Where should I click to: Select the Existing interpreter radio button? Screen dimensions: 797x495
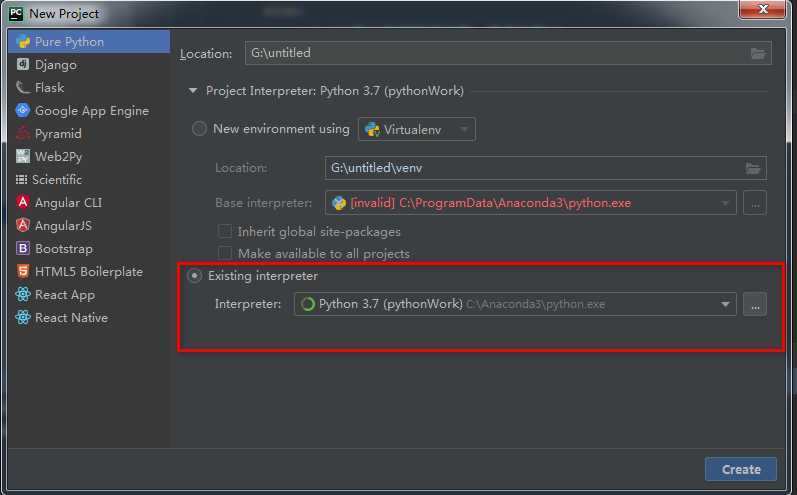194,276
